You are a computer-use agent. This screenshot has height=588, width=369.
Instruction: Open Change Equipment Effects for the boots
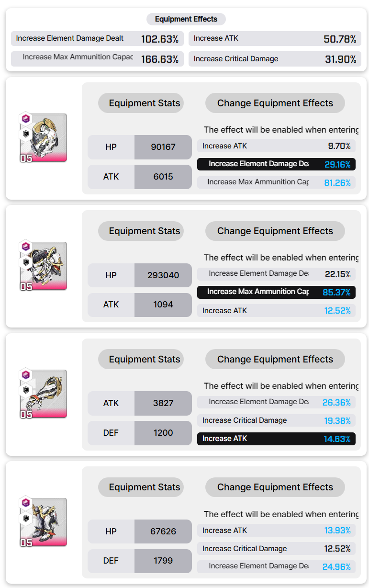pos(275,487)
